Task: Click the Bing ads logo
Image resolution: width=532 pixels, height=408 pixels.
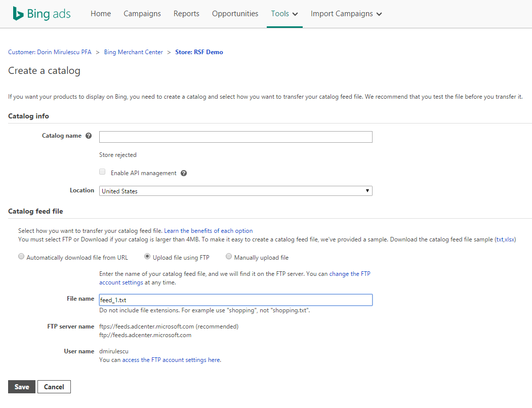Action: point(42,14)
